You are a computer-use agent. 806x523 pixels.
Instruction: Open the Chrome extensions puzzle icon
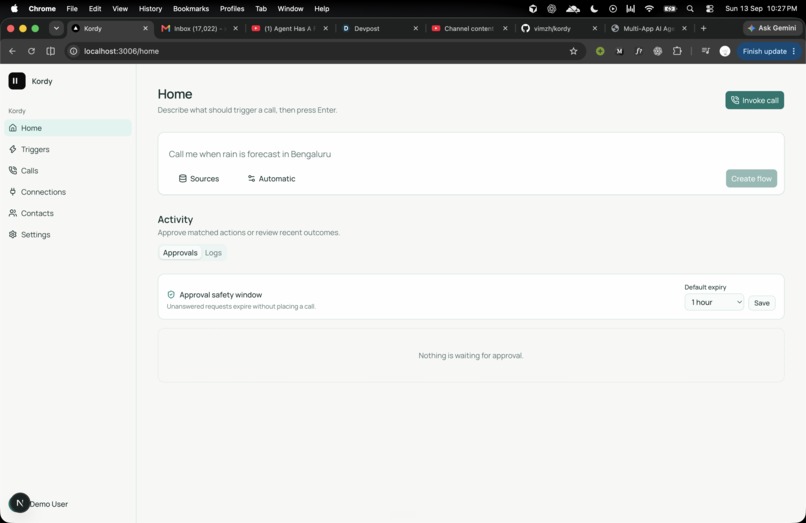point(677,51)
